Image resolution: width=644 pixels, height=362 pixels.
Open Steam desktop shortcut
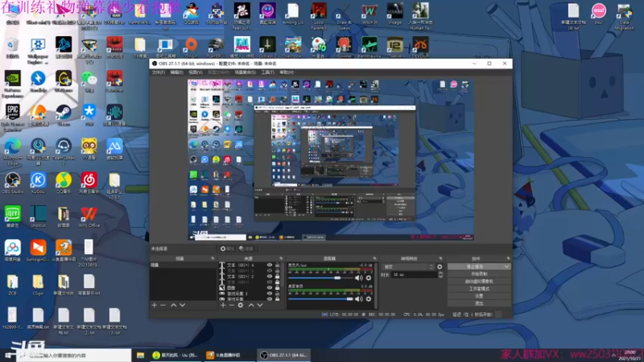[x=64, y=115]
